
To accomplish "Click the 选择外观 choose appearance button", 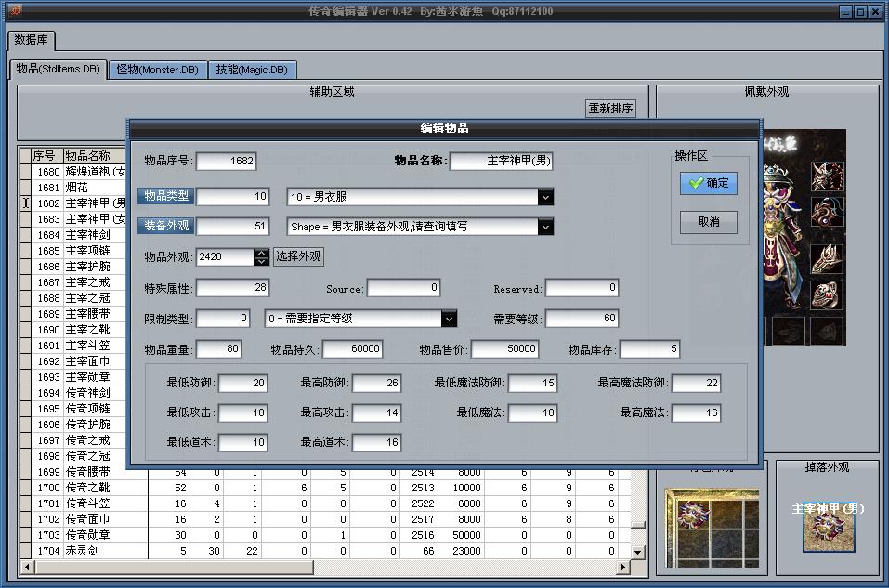I will [x=298, y=256].
